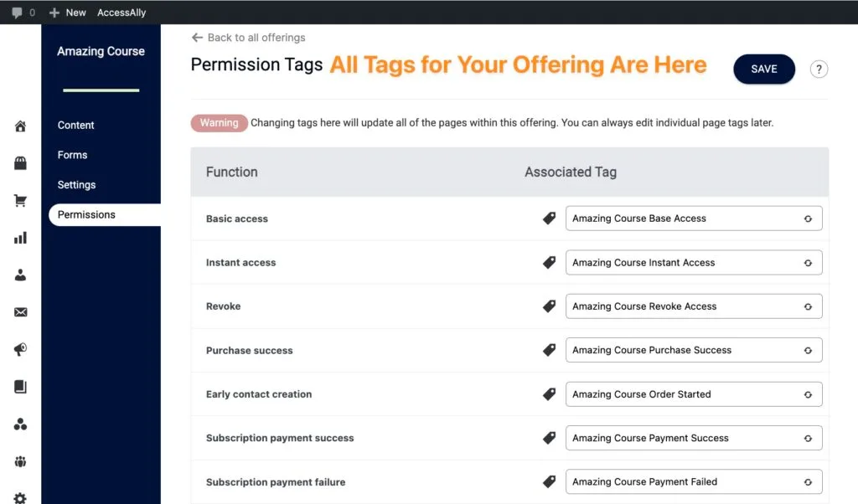
Task: Open the shopping bag icon in the sidebar
Action: [x=20, y=162]
